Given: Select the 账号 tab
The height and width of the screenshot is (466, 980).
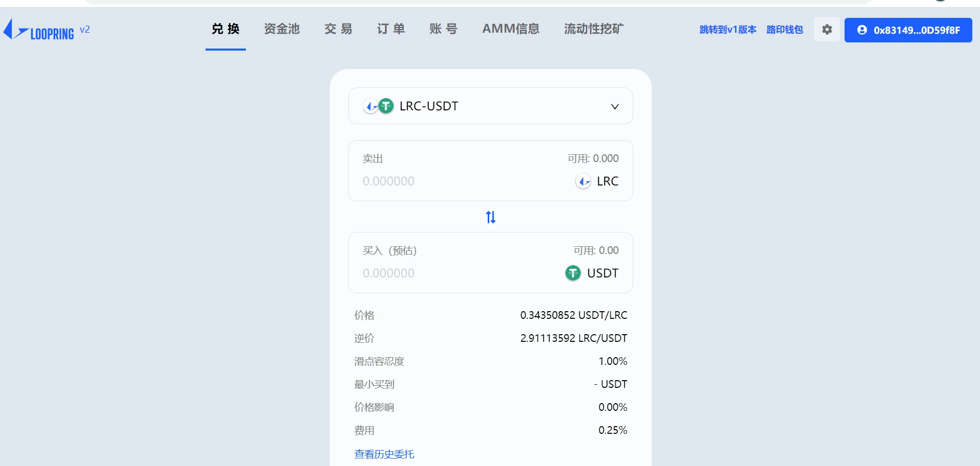Looking at the screenshot, I should [x=444, y=29].
